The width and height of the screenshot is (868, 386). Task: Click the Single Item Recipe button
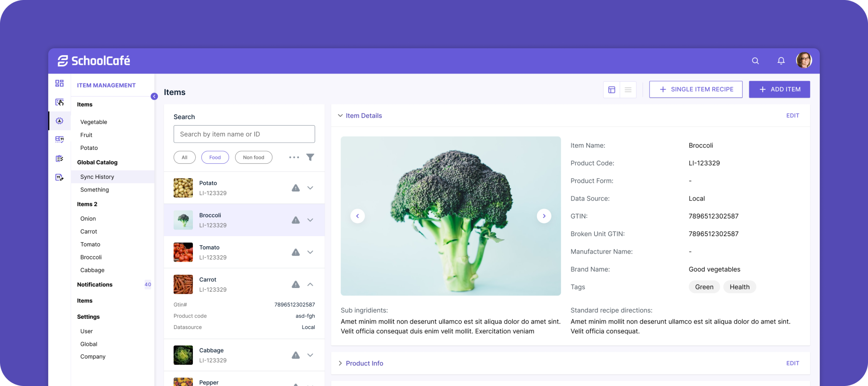coord(696,89)
